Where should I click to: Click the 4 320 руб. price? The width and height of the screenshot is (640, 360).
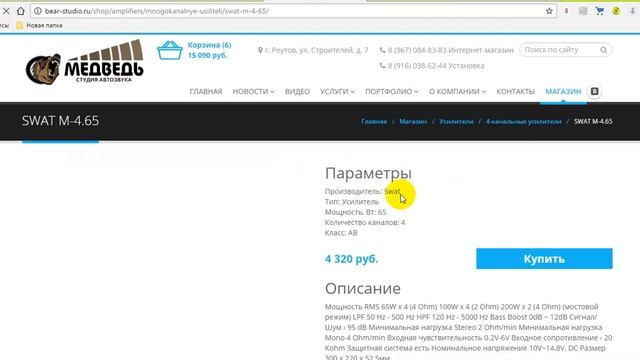pos(351,259)
